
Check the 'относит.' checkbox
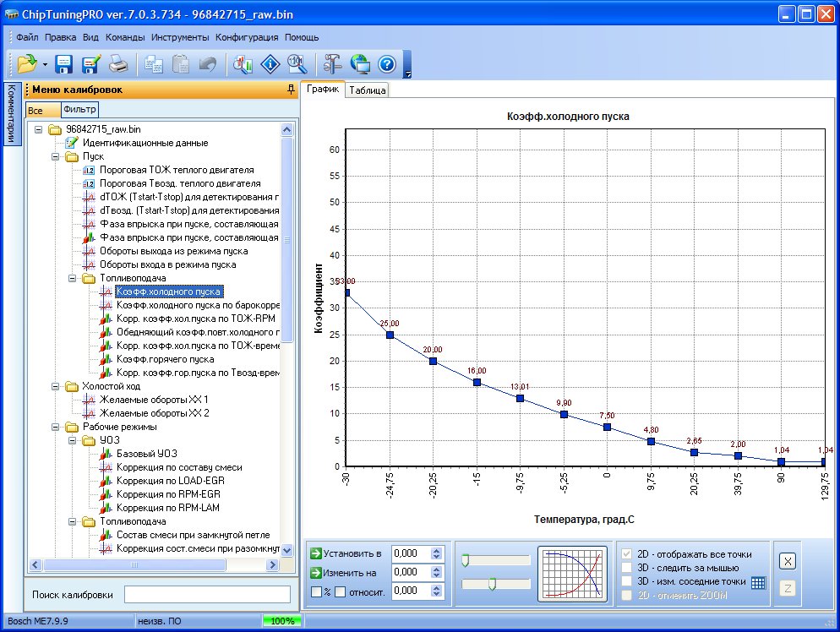[x=340, y=591]
